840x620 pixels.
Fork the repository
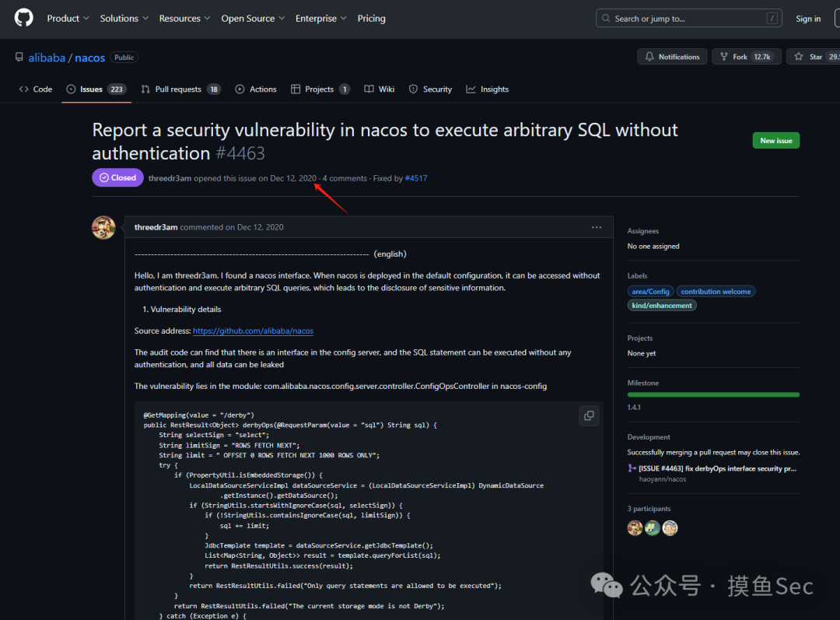746,57
